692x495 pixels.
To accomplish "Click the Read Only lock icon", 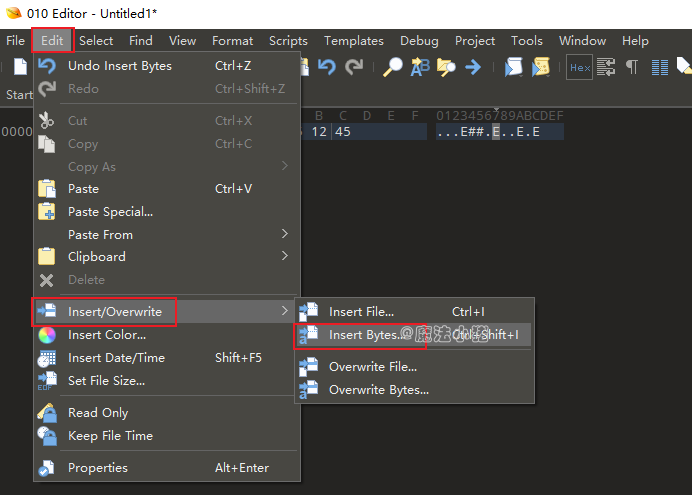I will [47, 413].
